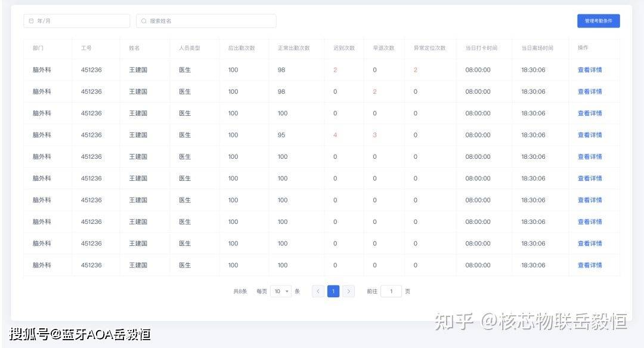Image resolution: width=644 pixels, height=348 pixels.
Task: Open the 年/月 date selection field
Action: click(x=76, y=20)
